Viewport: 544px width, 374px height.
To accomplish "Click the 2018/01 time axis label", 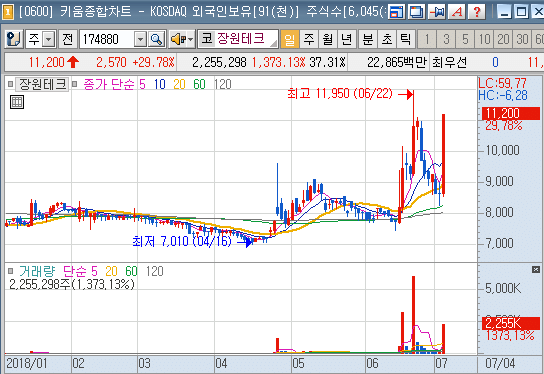I will click(27, 364).
